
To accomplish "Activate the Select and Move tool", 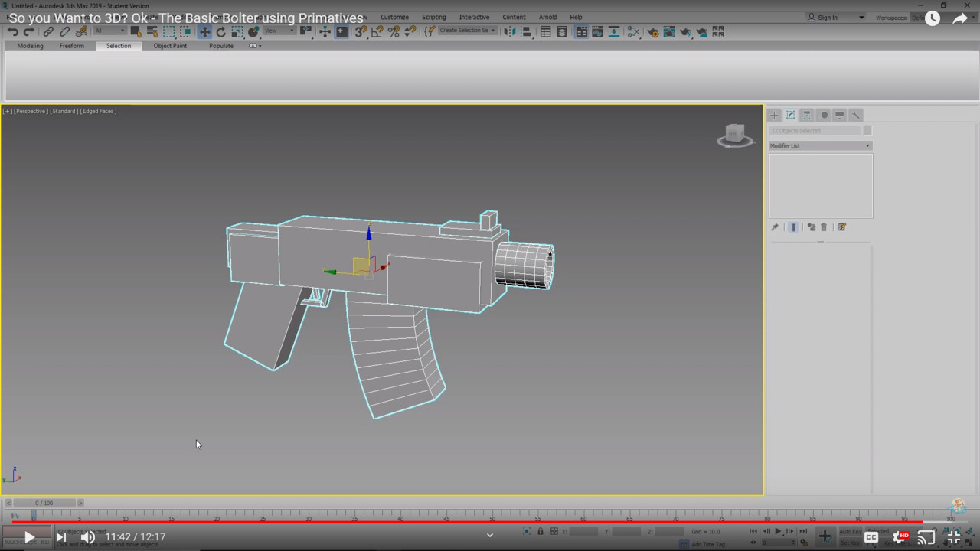I will click(x=204, y=31).
